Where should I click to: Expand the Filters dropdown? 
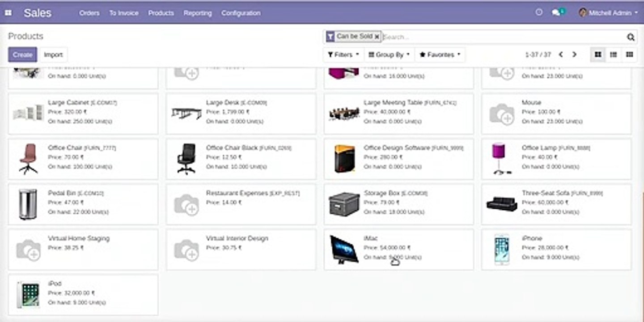pyautogui.click(x=343, y=55)
